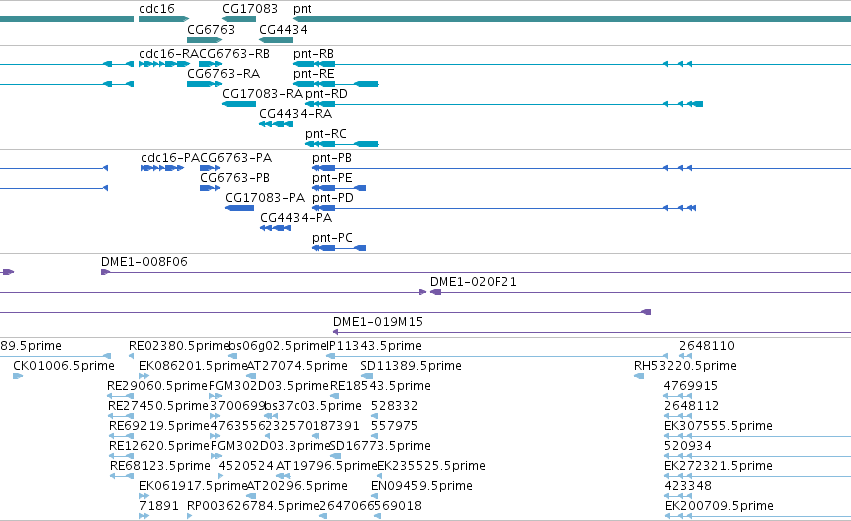Select the EK235525.5prime EST label
851x521 pixels.
(431, 466)
